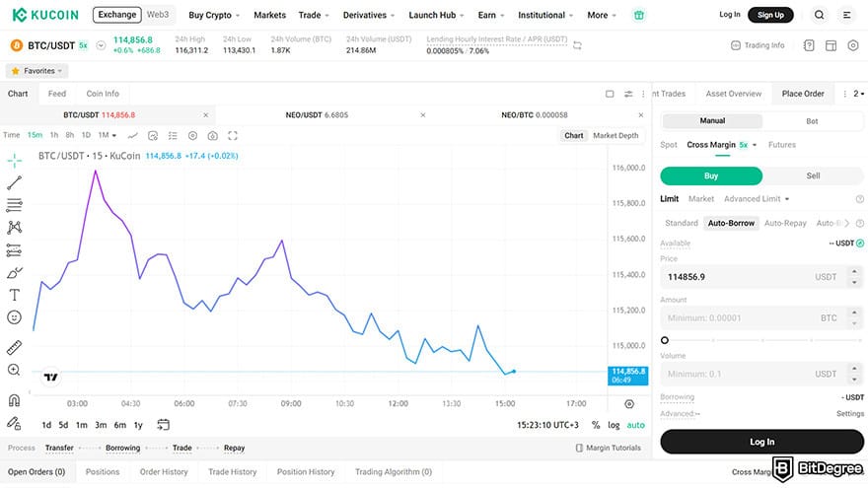Click the Volume USDT input field
The height and width of the screenshot is (488, 868).
point(761,374)
